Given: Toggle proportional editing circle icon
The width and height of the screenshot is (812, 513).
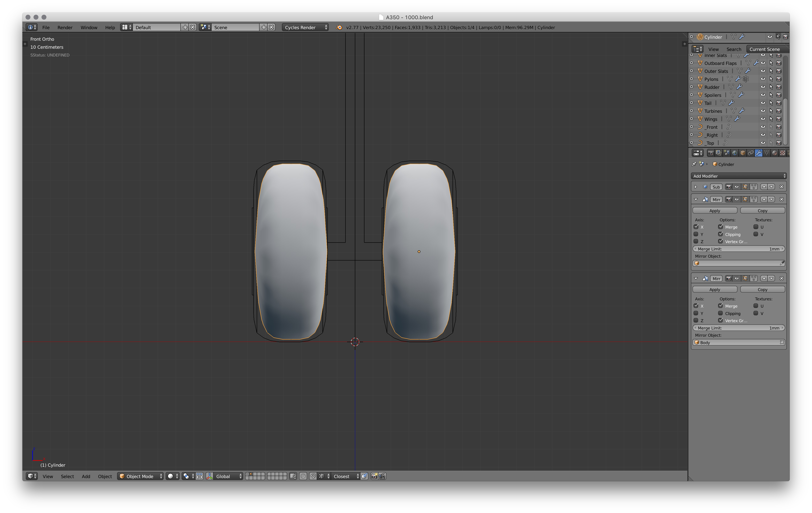Looking at the screenshot, I should [303, 476].
